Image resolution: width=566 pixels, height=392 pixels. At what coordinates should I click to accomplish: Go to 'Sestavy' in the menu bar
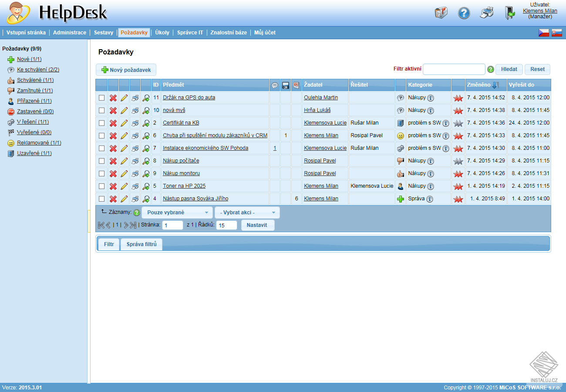pyautogui.click(x=104, y=33)
